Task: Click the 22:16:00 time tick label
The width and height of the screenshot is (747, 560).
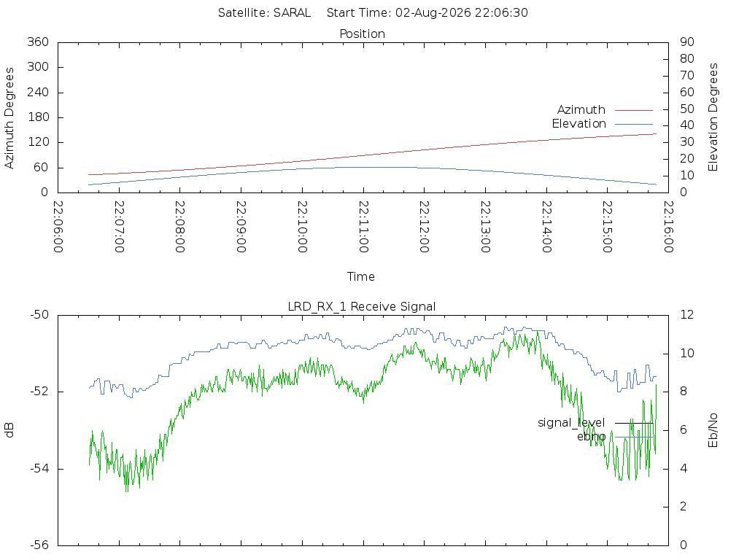Action: tap(668, 227)
